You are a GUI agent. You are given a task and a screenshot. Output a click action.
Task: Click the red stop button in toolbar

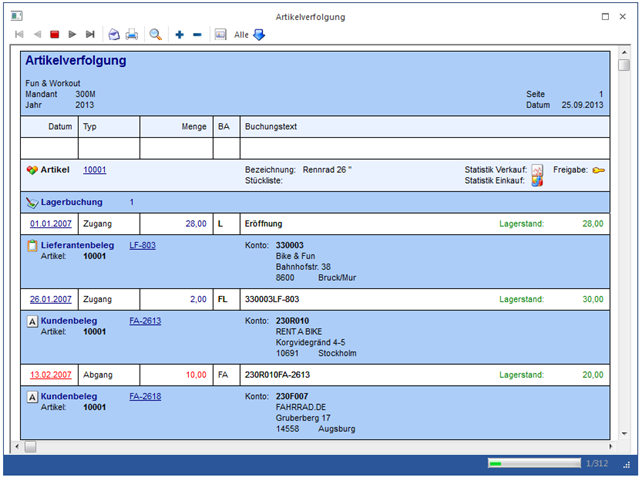pos(54,34)
